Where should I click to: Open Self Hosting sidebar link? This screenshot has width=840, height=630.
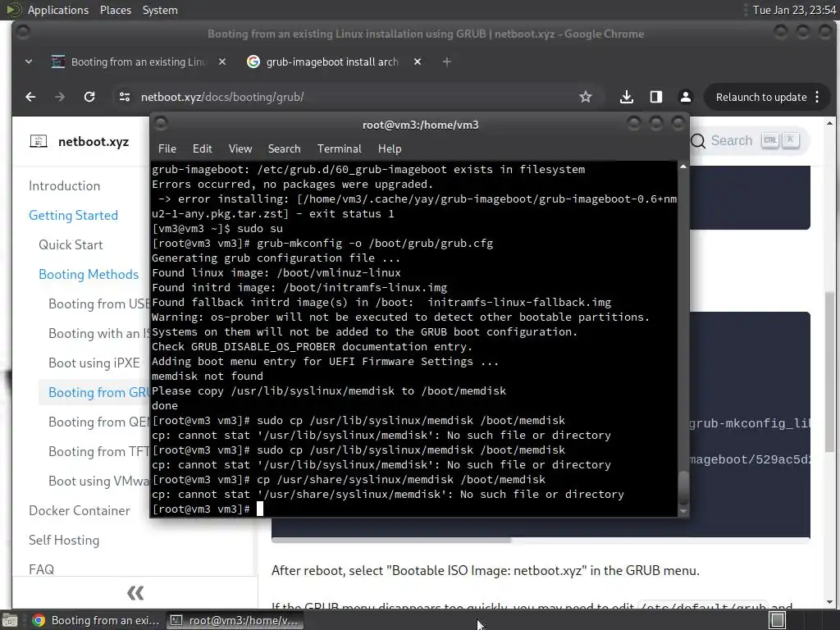[64, 540]
